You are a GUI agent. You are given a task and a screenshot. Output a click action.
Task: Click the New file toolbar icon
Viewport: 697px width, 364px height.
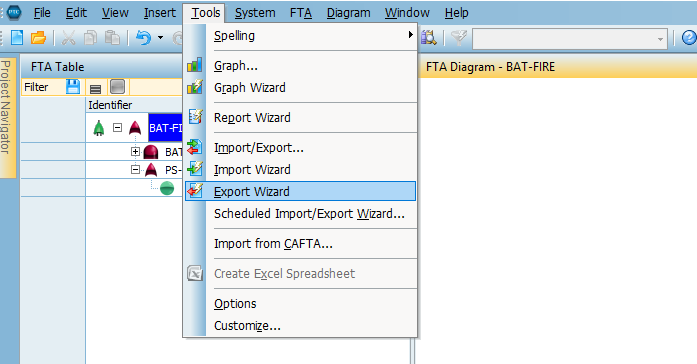click(x=17, y=38)
